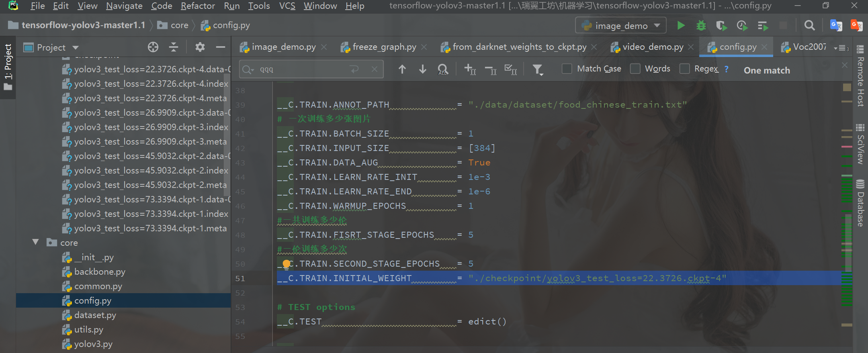Open Search Everywhere magnifier icon
This screenshot has width=868, height=353.
810,26
